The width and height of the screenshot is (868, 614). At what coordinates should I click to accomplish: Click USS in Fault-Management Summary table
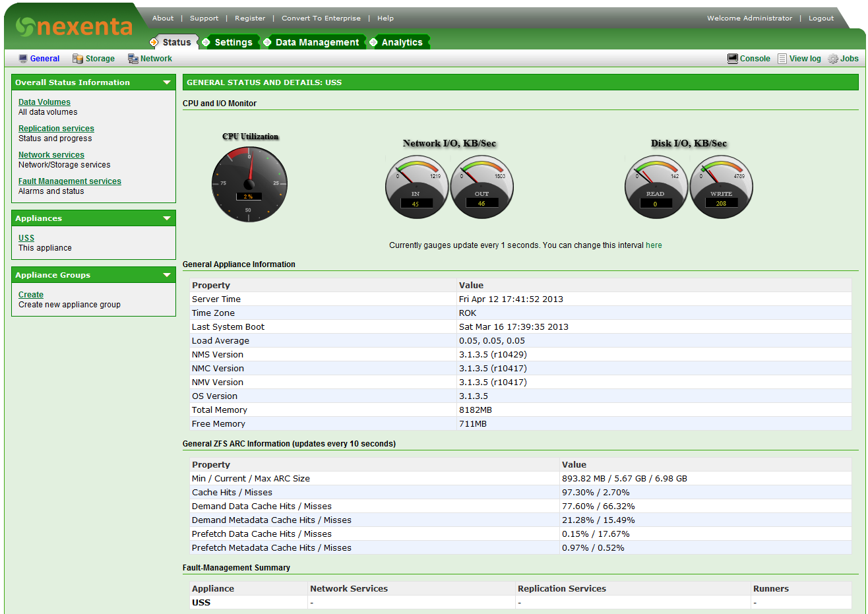click(201, 603)
